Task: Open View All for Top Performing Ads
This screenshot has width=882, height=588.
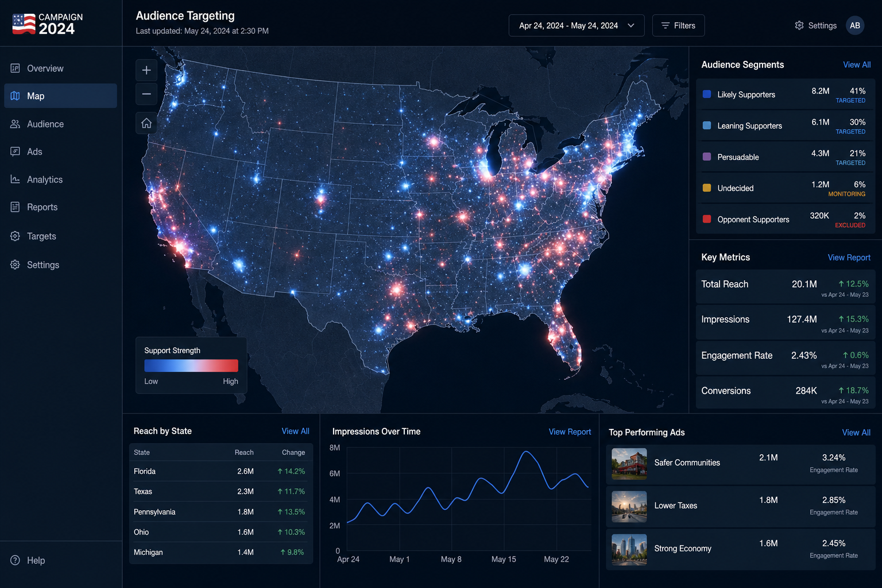Action: 856,432
